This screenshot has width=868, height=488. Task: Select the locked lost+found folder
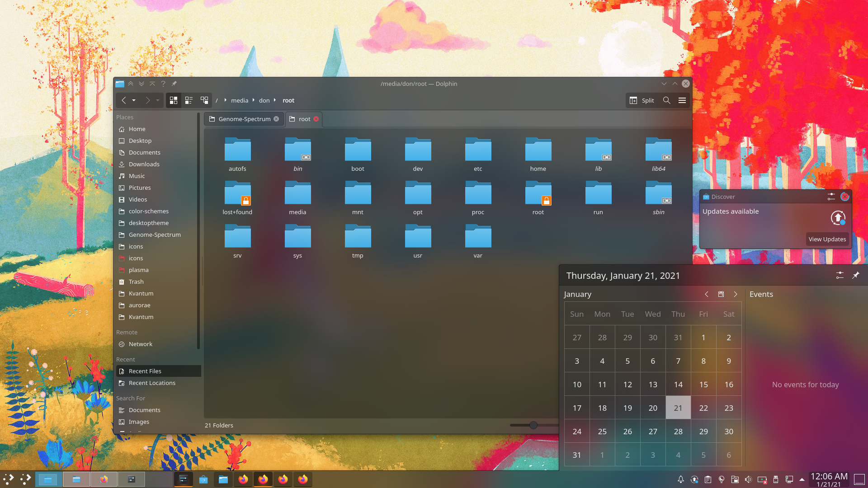(x=237, y=198)
